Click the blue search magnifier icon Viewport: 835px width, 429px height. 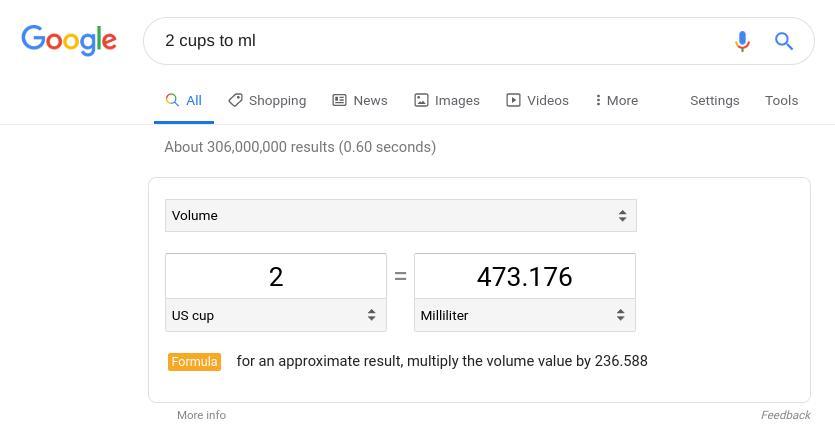[x=784, y=41]
